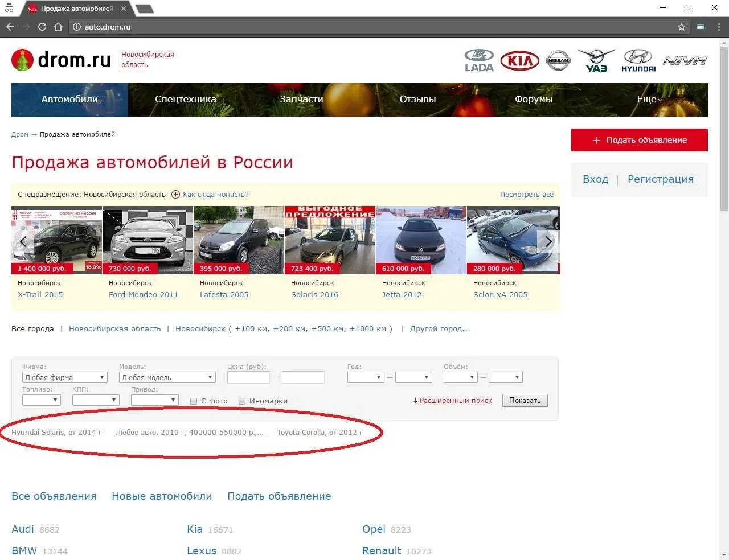
Task: Click the drom.ru logo
Action: coord(62,60)
